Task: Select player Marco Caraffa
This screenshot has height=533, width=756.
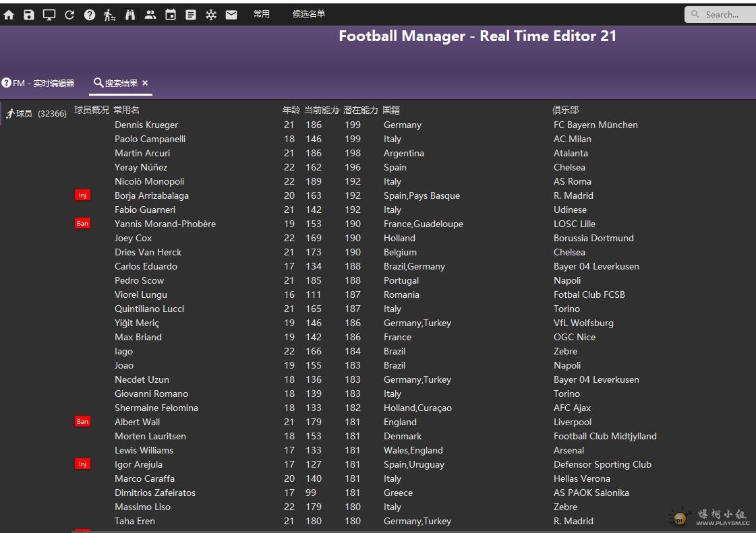Action: click(x=144, y=478)
